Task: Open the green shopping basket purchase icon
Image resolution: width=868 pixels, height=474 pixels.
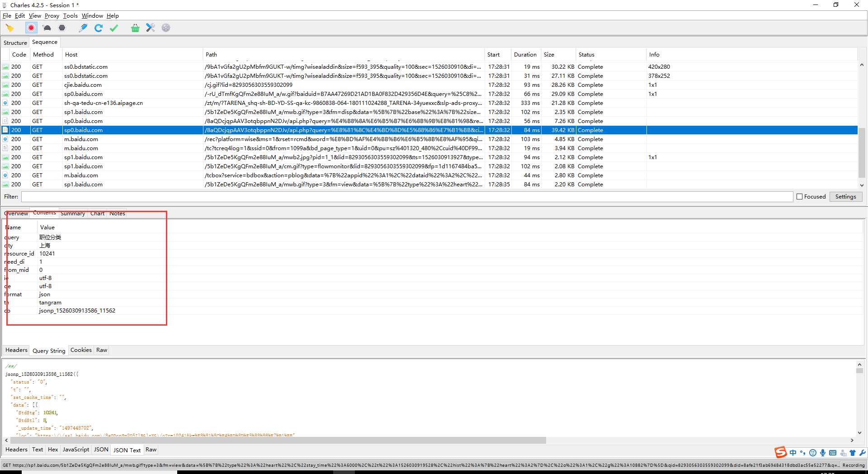Action: pos(135,28)
